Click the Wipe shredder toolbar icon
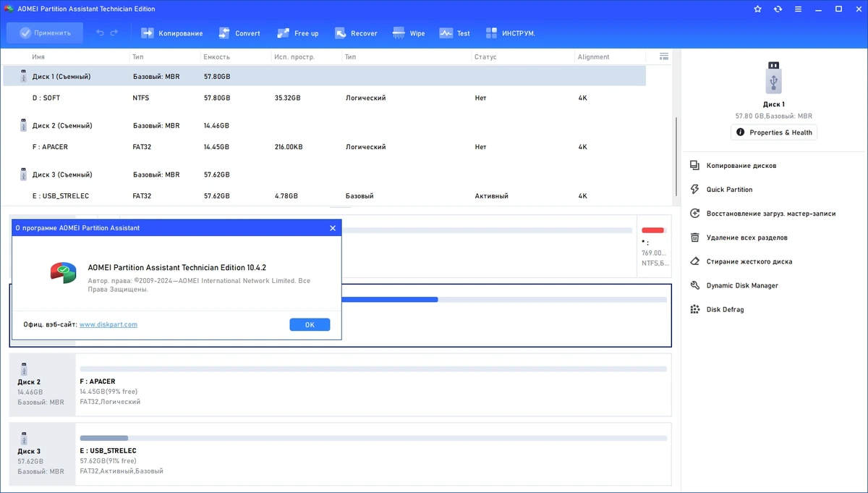Viewport: 868px width, 493px height. pos(399,33)
